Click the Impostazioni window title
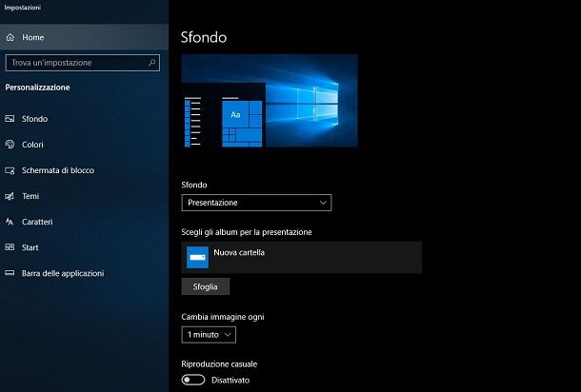The image size is (581, 392). coord(23,8)
